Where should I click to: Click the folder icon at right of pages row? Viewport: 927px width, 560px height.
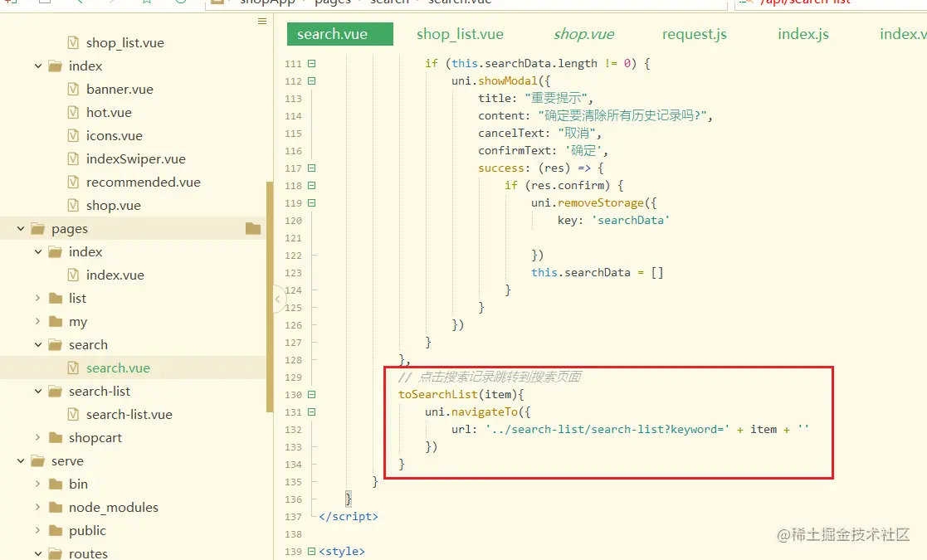click(x=253, y=228)
